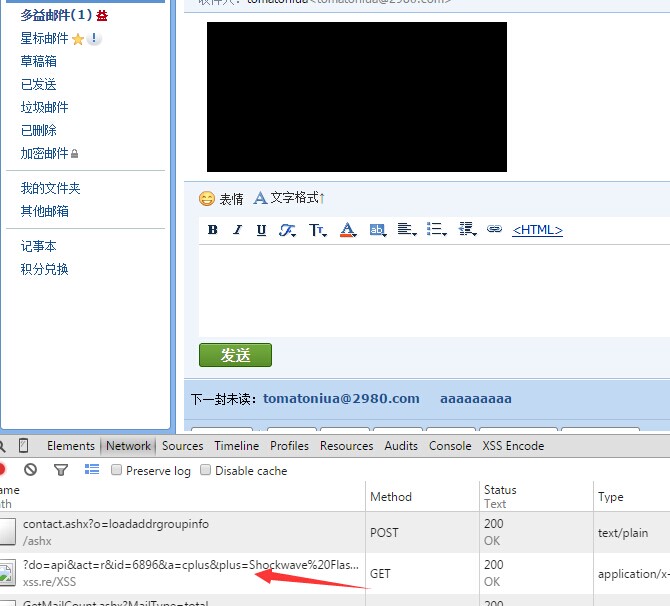Screen dimensions: 670x606
Task: Toggle large request rows view
Action: (92, 469)
